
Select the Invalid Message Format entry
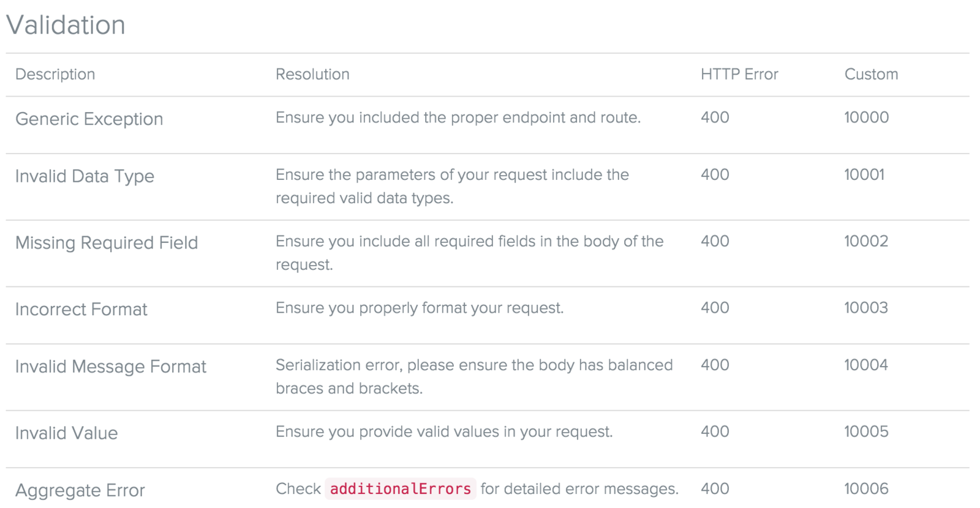point(111,367)
